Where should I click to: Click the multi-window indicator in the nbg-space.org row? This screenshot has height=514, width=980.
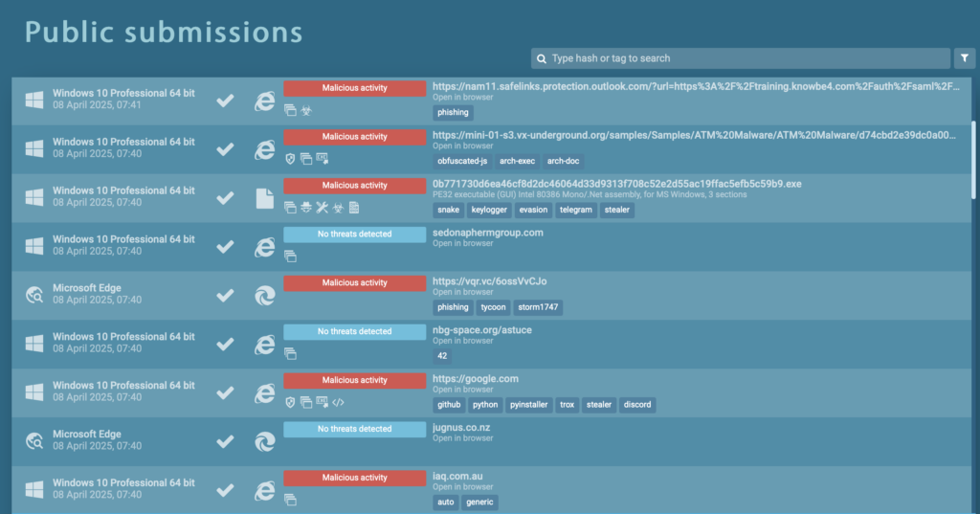(290, 354)
